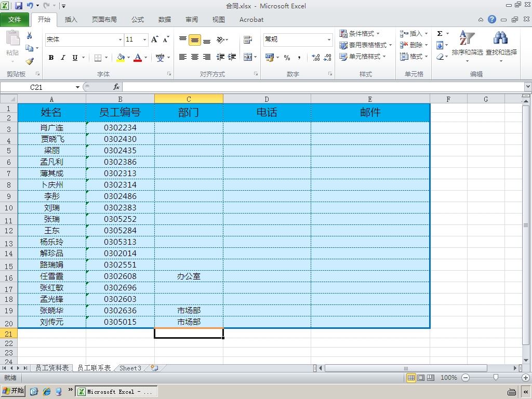Expand the 条件格式 dropdown
This screenshot has height=399, width=532.
click(378, 34)
